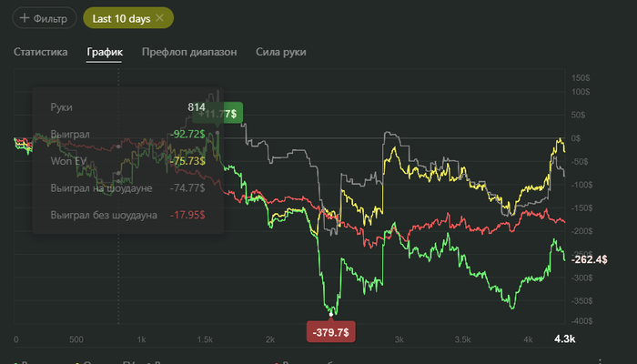The height and width of the screenshot is (364, 637).
Task: Click the Выиграл -92.72$ value
Action: click(187, 135)
